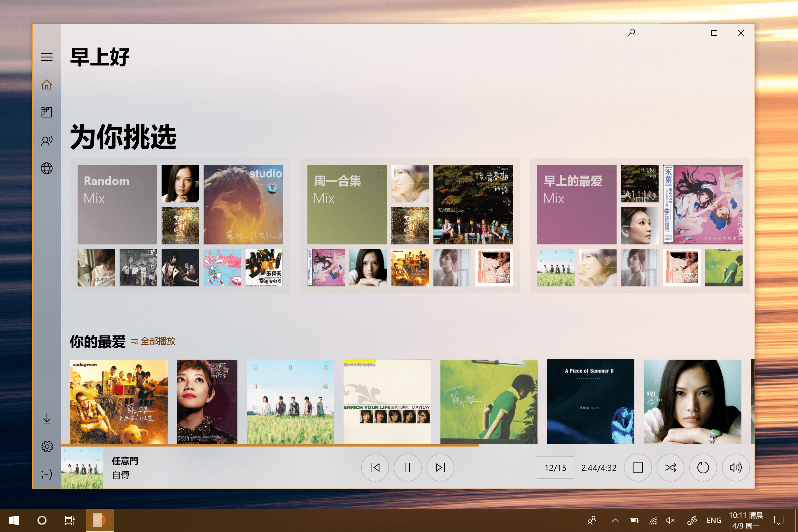Screen dimensions: 798x532
Task: Open the Action Center notifications icon
Action: tap(779, 520)
